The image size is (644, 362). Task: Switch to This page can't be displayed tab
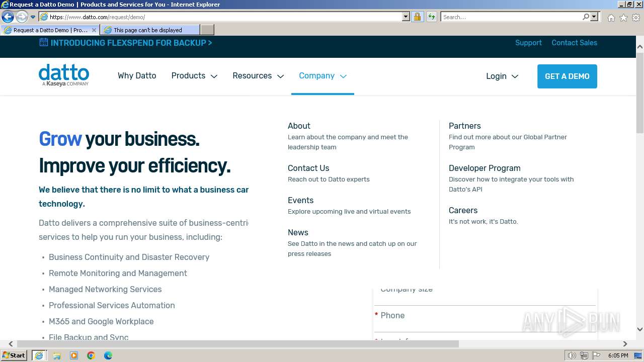pos(150,30)
